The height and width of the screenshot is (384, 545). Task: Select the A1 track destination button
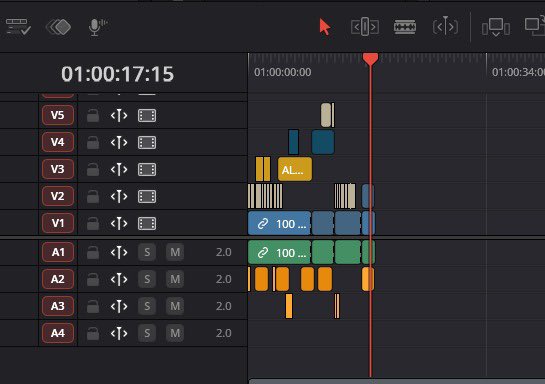tap(58, 252)
